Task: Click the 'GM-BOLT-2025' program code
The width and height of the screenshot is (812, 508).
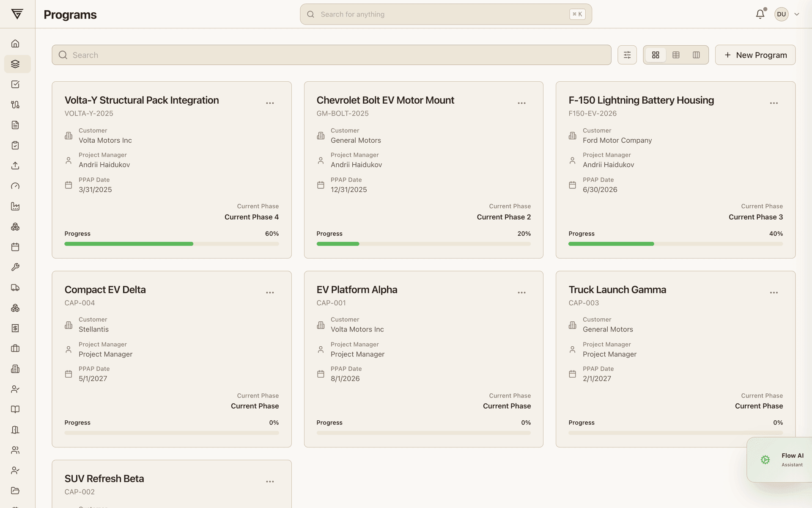Action: (343, 113)
